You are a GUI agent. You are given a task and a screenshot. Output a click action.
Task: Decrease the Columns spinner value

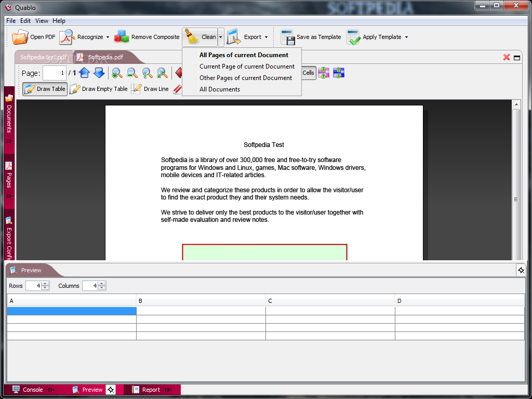click(102, 288)
